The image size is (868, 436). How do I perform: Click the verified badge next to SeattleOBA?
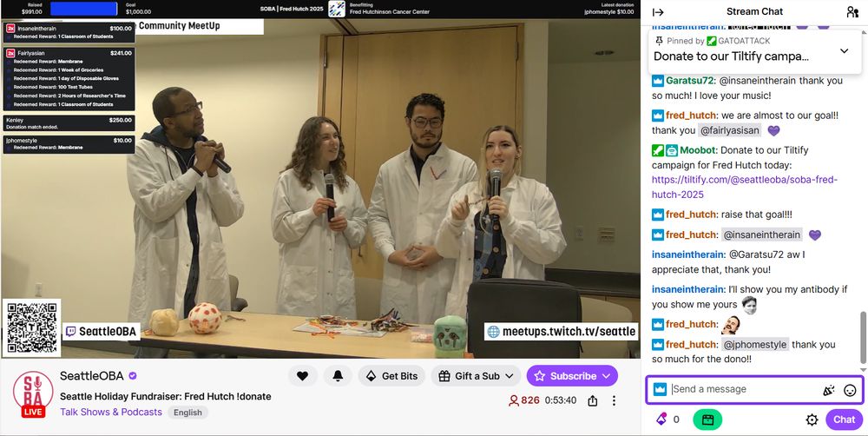pyautogui.click(x=132, y=375)
